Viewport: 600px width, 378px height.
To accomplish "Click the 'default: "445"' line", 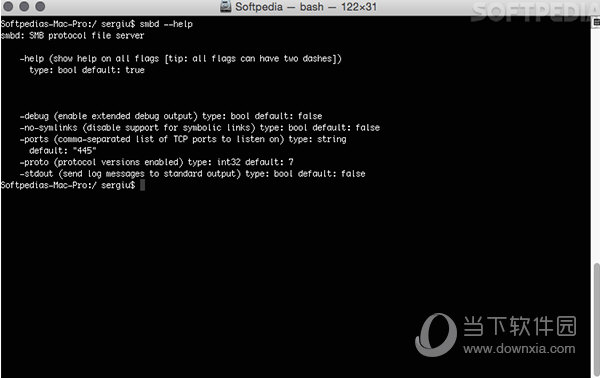I will [x=63, y=150].
